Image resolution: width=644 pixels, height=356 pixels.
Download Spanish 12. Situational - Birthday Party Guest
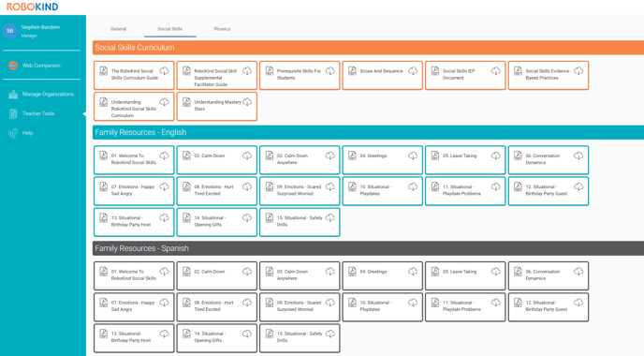578,303
